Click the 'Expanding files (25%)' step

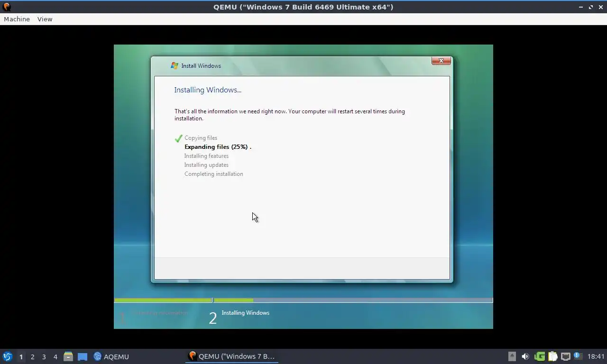218,147
